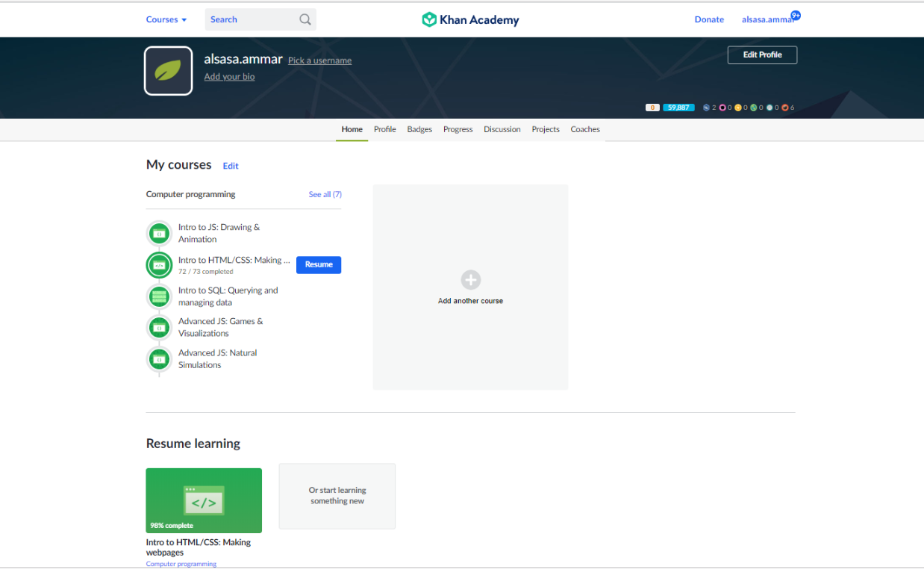Click the plus icon to add another course
The image size is (924, 569).
click(x=471, y=280)
